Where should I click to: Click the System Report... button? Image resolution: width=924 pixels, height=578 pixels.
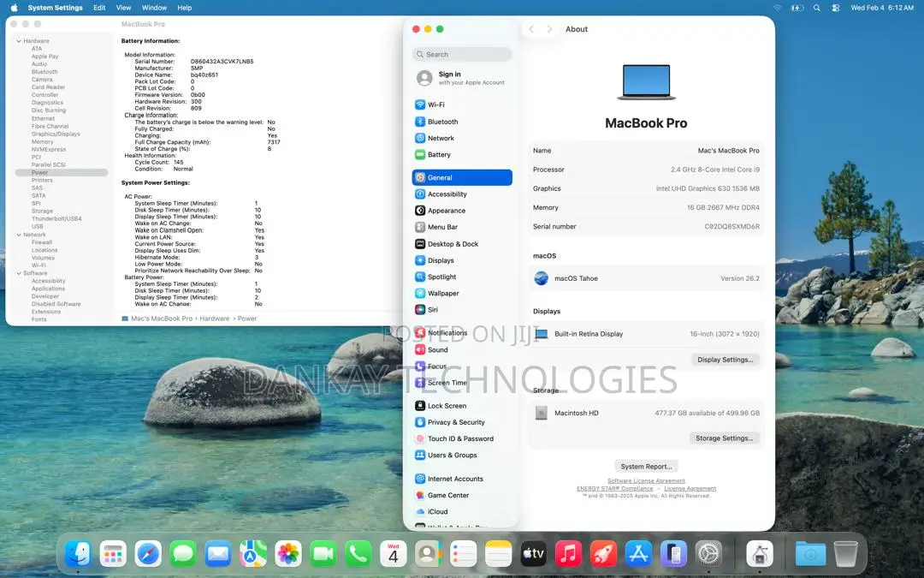[647, 467]
